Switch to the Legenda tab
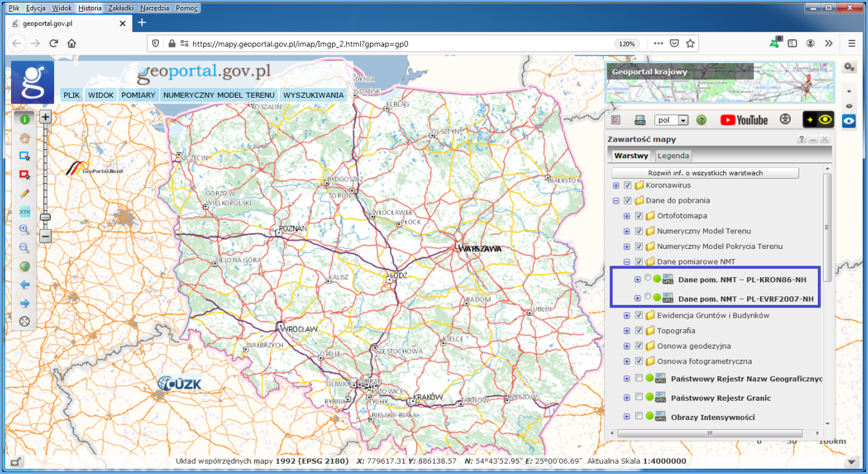This screenshot has height=474, width=868. [x=673, y=156]
